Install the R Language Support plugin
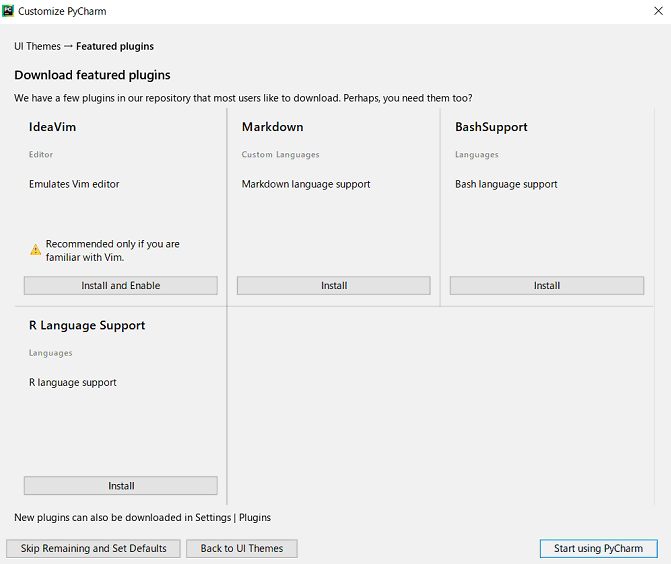 pyautogui.click(x=120, y=486)
